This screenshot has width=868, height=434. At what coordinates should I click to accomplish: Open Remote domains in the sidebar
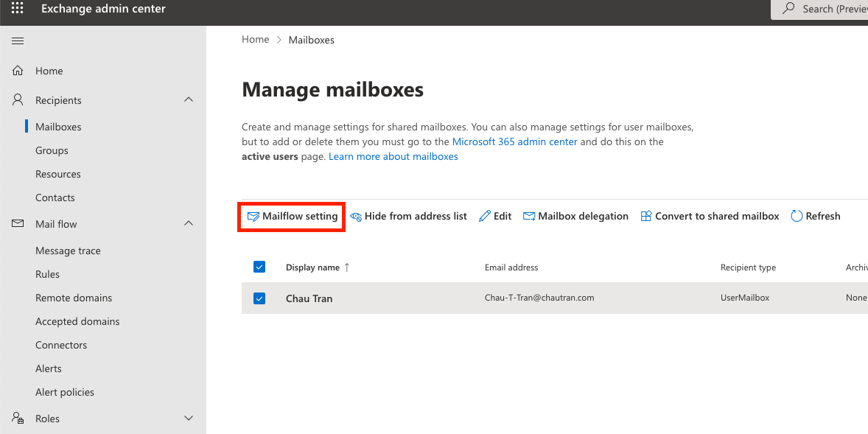point(74,298)
